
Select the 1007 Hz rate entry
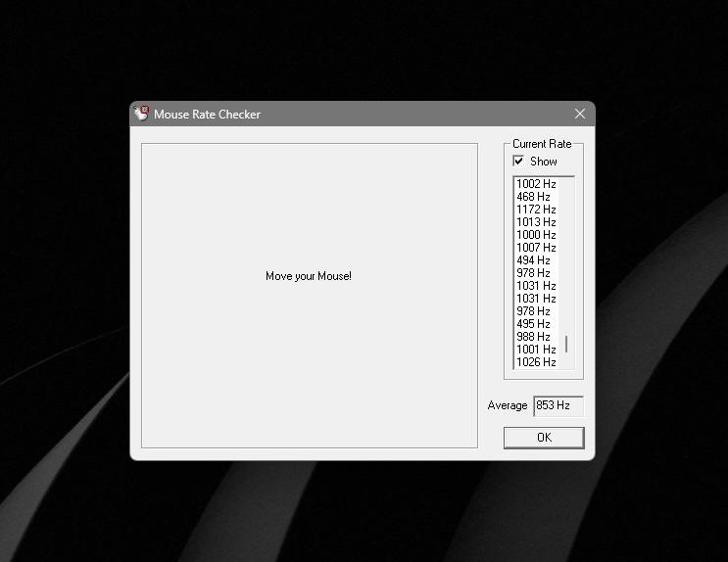click(536, 248)
